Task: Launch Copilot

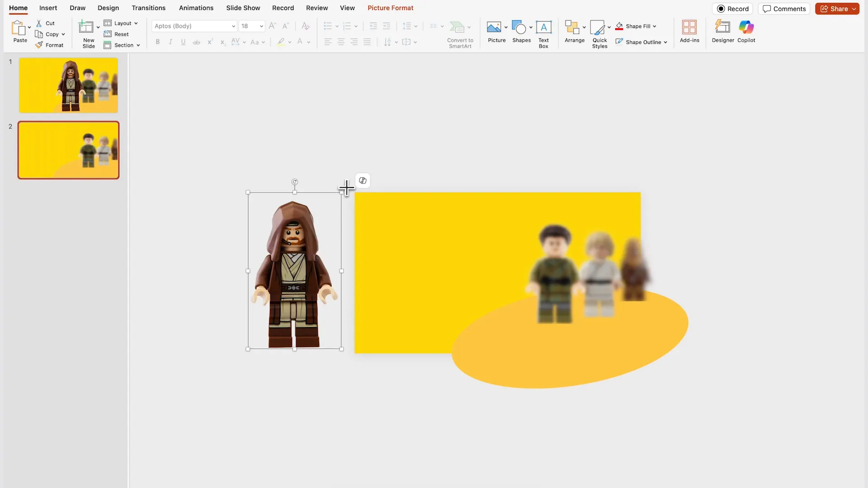Action: [746, 32]
